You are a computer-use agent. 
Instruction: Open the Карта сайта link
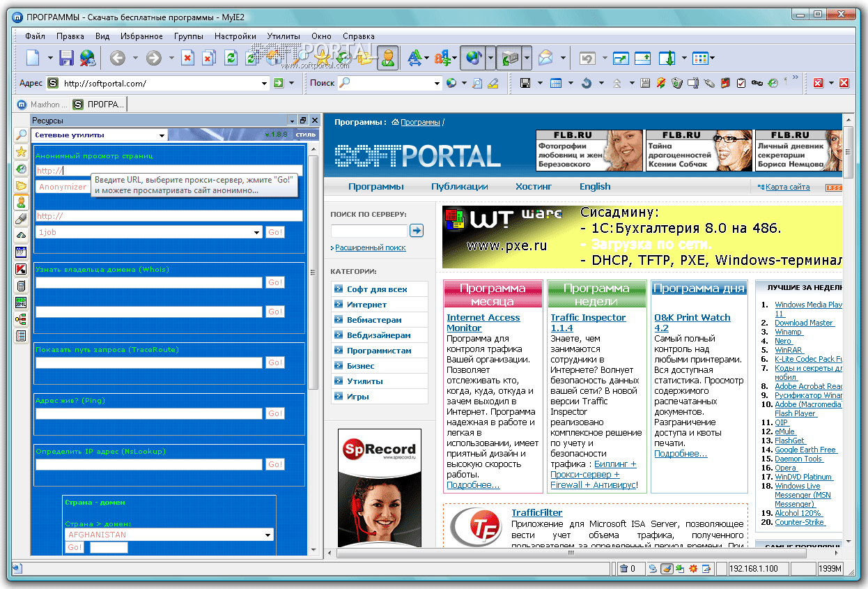click(787, 187)
